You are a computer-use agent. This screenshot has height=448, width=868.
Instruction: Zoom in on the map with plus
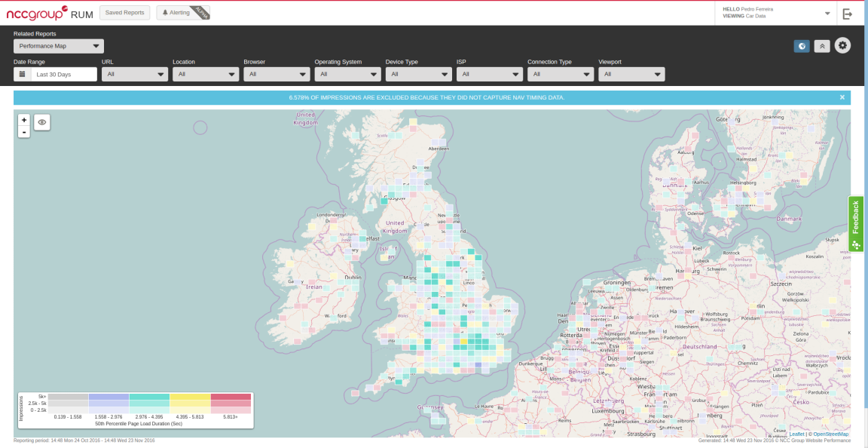(x=24, y=120)
